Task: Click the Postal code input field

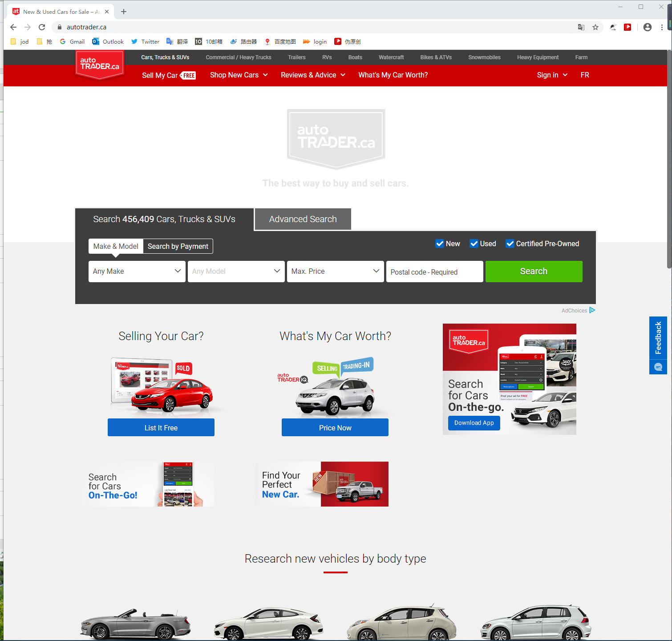Action: tap(434, 272)
